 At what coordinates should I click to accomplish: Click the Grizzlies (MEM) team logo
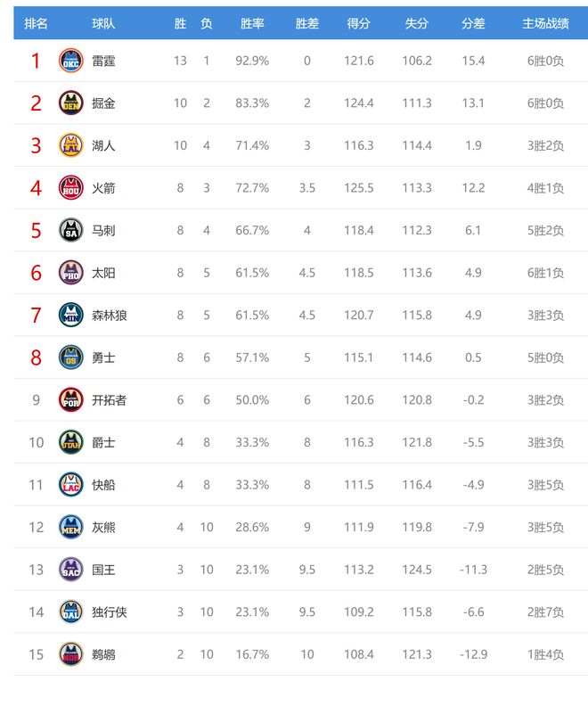[71, 527]
